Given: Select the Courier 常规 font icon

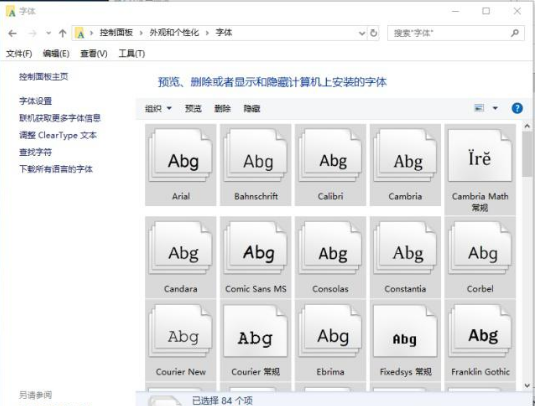Looking at the screenshot, I should tap(255, 331).
